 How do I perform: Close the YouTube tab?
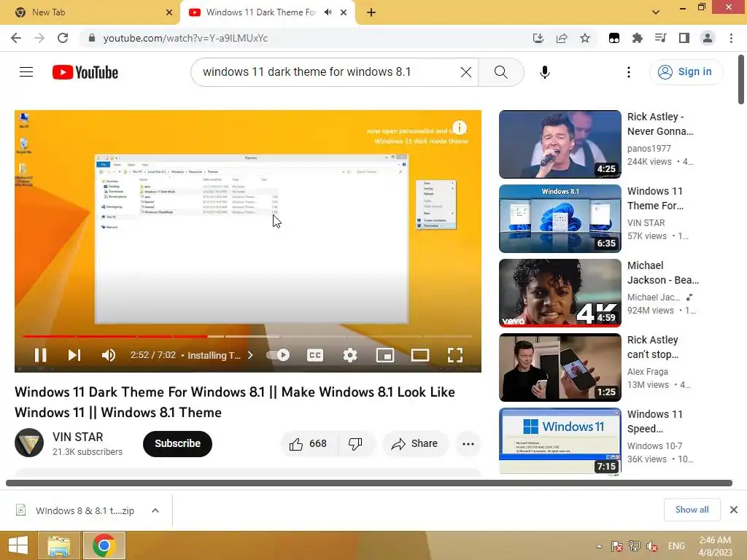[x=344, y=12]
